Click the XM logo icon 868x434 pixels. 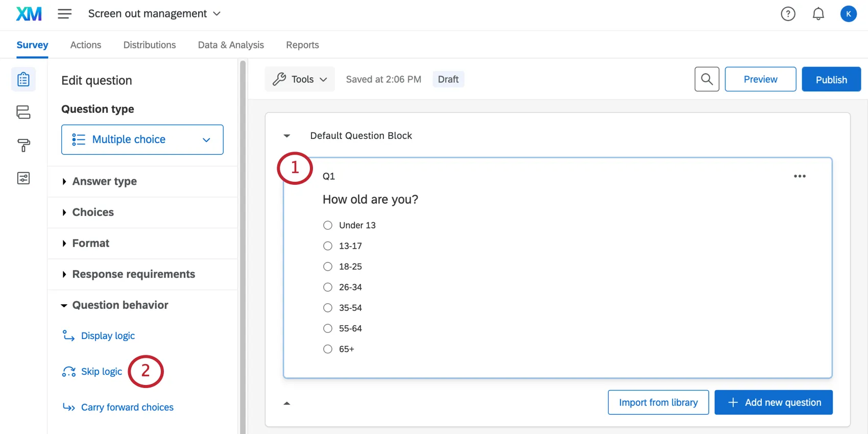coord(29,14)
